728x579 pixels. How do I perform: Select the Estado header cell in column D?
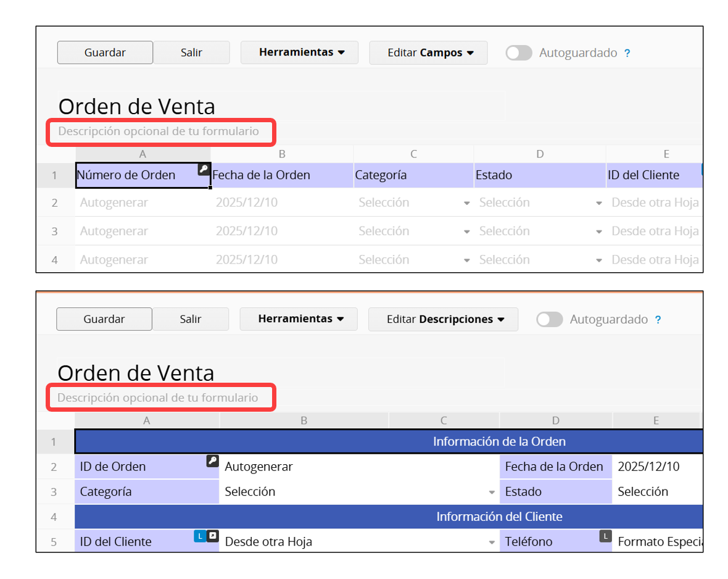coord(539,175)
